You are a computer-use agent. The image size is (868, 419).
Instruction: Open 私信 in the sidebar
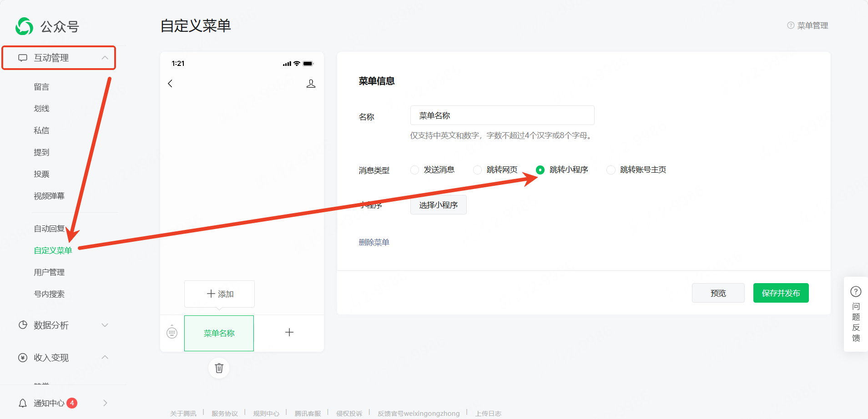41,130
